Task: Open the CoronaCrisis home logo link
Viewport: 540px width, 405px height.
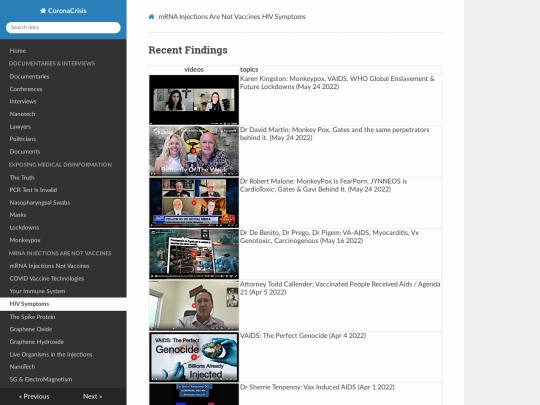Action: click(x=63, y=11)
